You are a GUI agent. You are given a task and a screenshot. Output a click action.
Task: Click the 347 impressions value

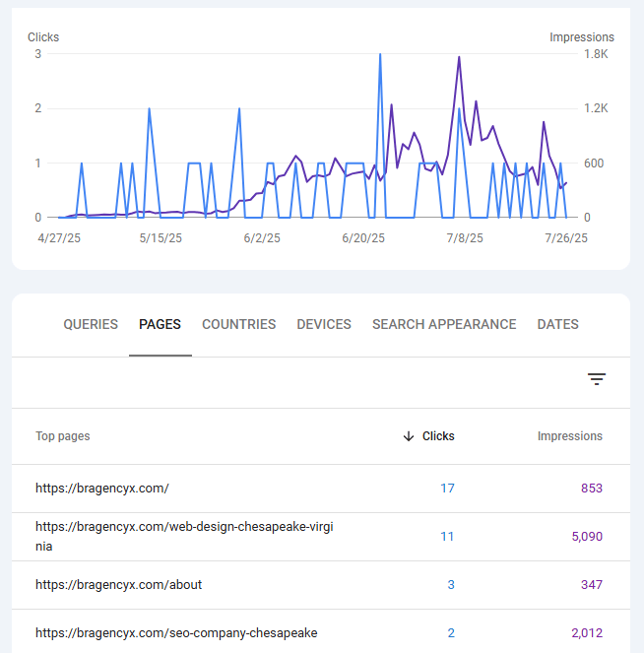pos(592,585)
